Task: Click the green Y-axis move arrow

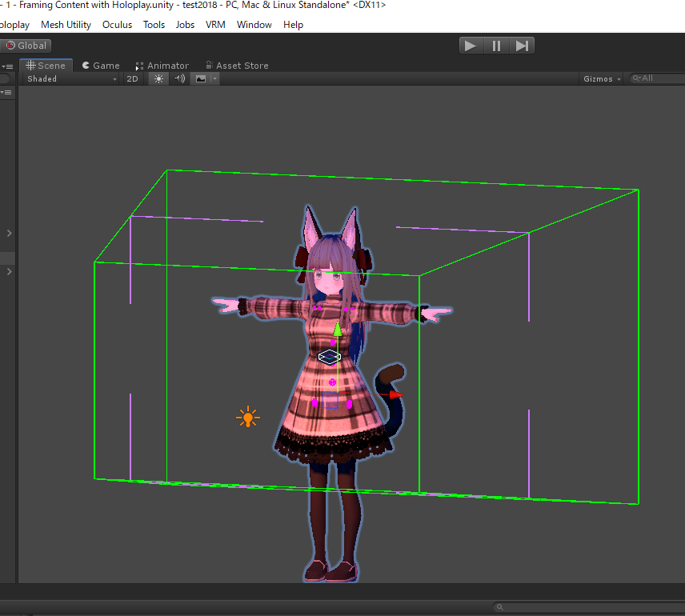Action: (x=337, y=330)
